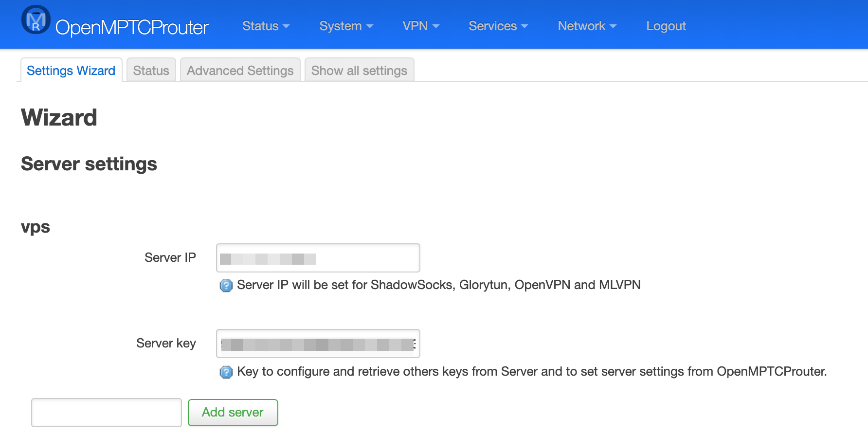Image resolution: width=868 pixels, height=436 pixels.
Task: Expand the System menu
Action: pos(346,26)
